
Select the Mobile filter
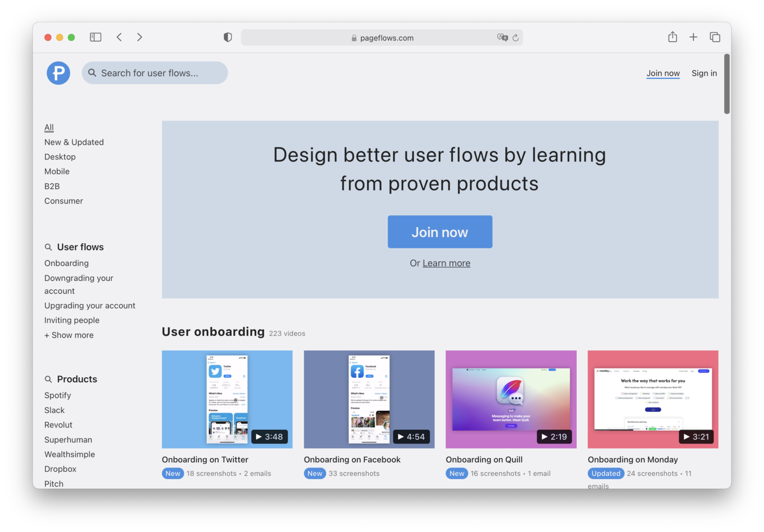click(x=57, y=171)
